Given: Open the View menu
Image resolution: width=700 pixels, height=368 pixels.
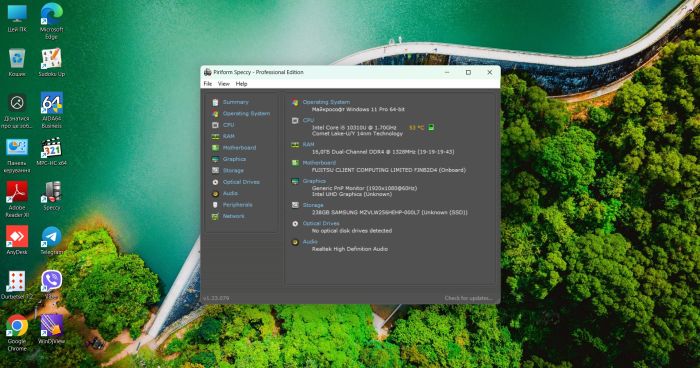Looking at the screenshot, I should pyautogui.click(x=224, y=84).
